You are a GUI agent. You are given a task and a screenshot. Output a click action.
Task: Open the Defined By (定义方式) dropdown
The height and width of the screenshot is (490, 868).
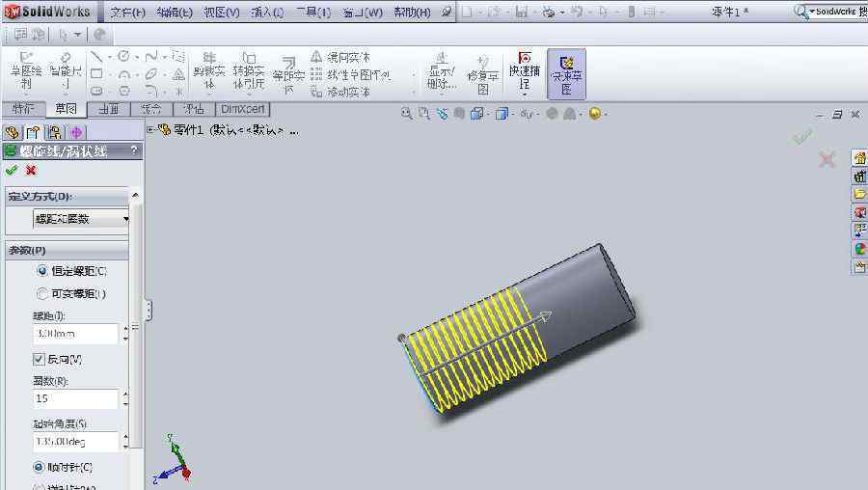click(81, 219)
